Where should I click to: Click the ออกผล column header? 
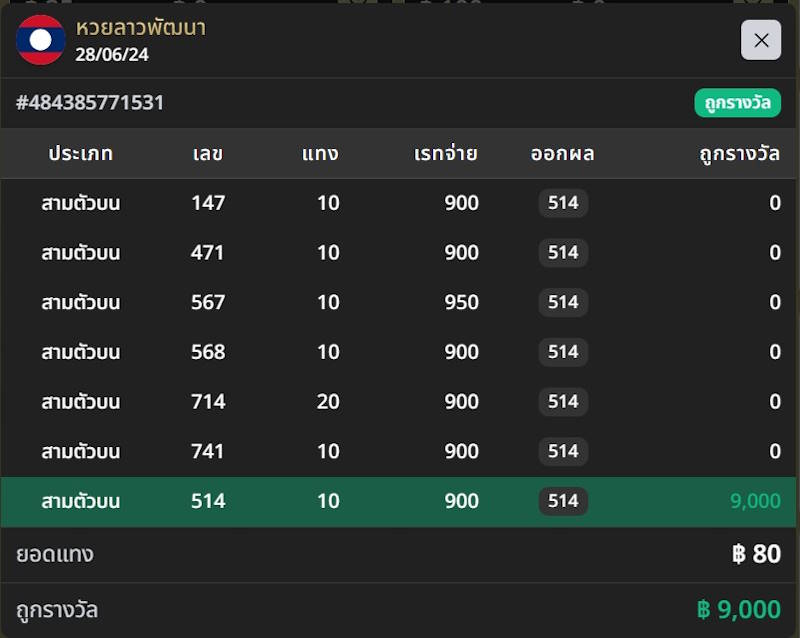tap(563, 154)
